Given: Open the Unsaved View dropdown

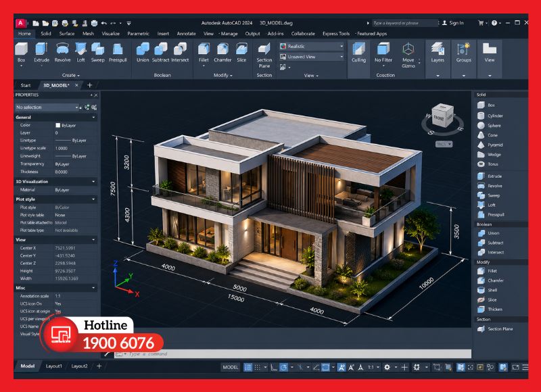Looking at the screenshot, I should click(312, 57).
